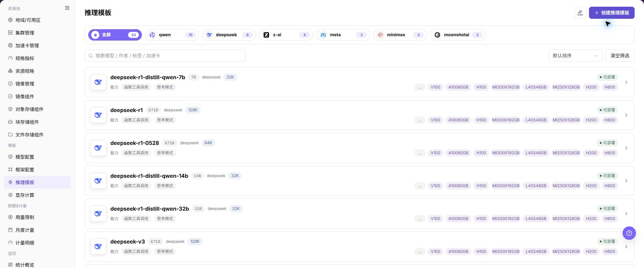Screen dimensions: 644x268
Task: Expand the deepseek-r1 row chevron
Action: [x=626, y=115]
